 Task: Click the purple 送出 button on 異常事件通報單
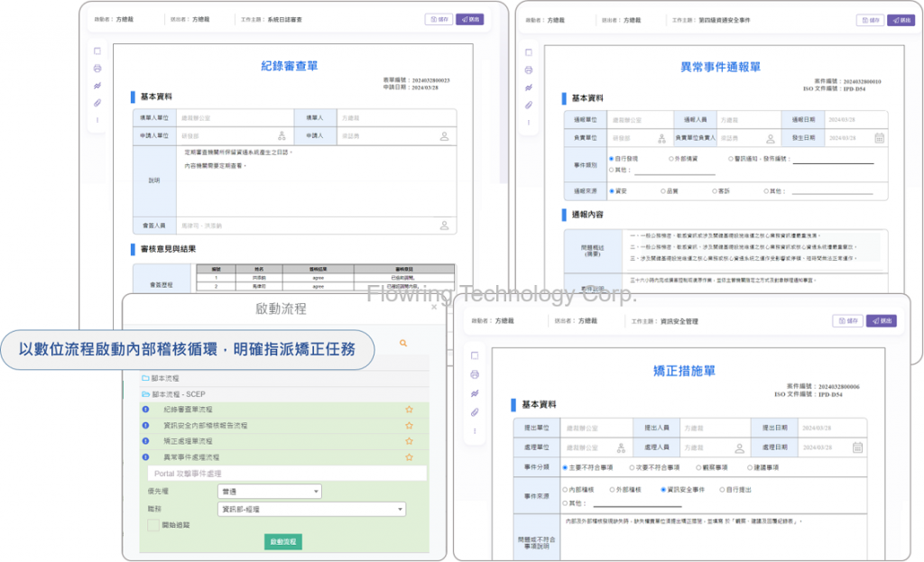pyautogui.click(x=900, y=20)
